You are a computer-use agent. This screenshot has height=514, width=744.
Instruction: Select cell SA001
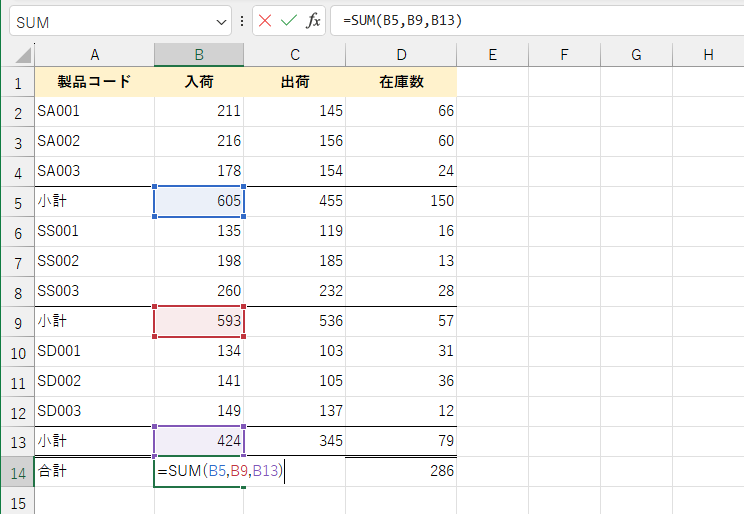point(94,112)
